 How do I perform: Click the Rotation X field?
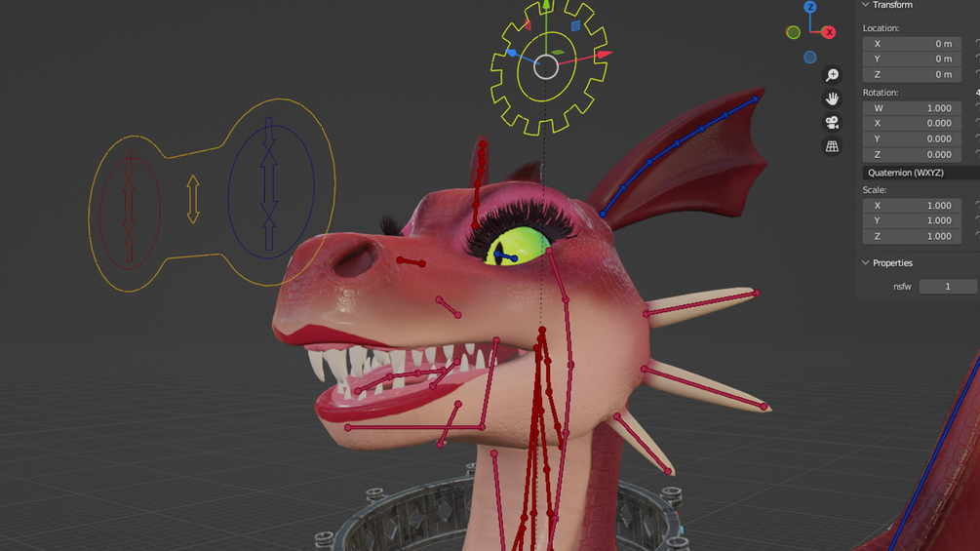tap(912, 123)
